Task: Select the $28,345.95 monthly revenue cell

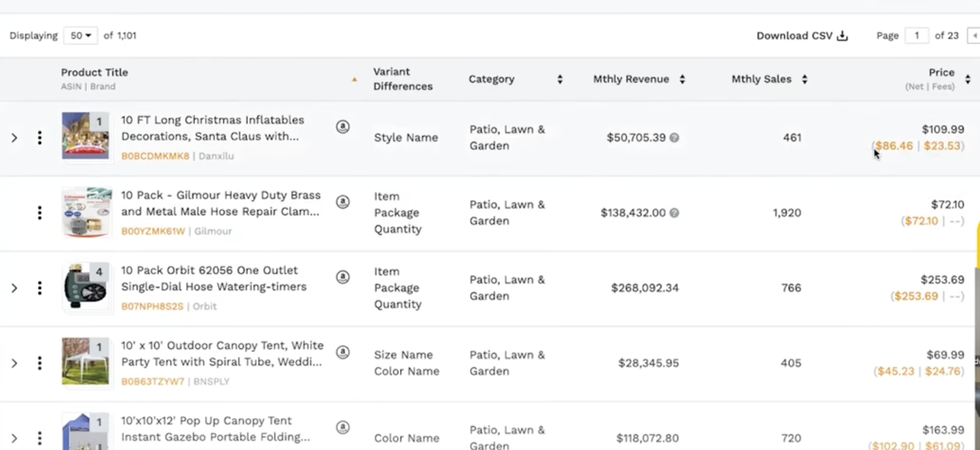Action: pos(649,363)
